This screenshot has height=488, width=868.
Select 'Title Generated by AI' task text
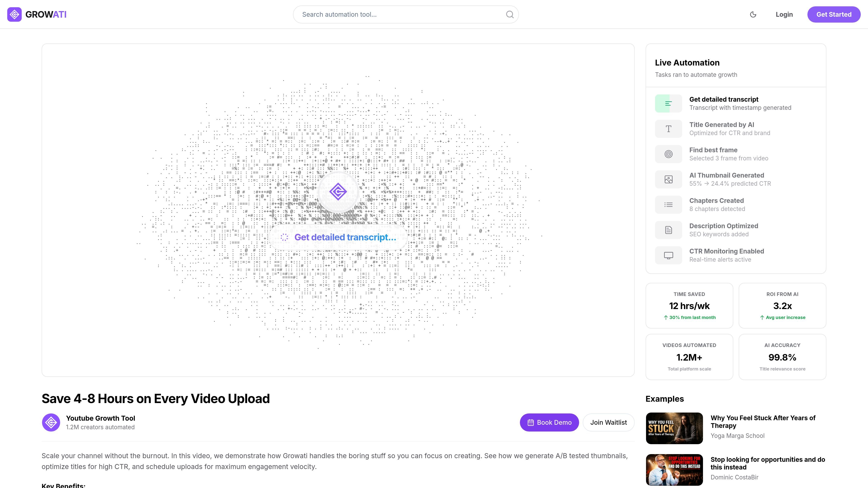pyautogui.click(x=722, y=125)
